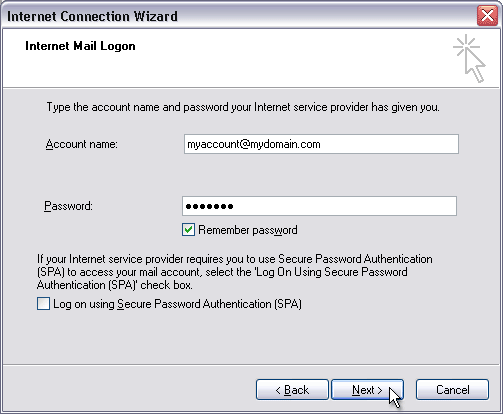Click the "Authentication (SPA)' check box." text line
Screen dimensions: 503x414
pyautogui.click(x=115, y=285)
